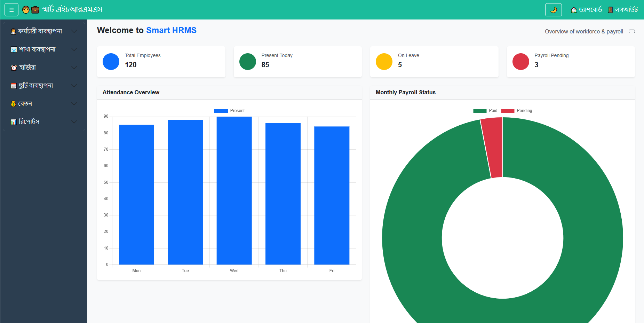Click the home icon next to ড্যাশবোর্ড
This screenshot has width=644, height=323.
(574, 10)
